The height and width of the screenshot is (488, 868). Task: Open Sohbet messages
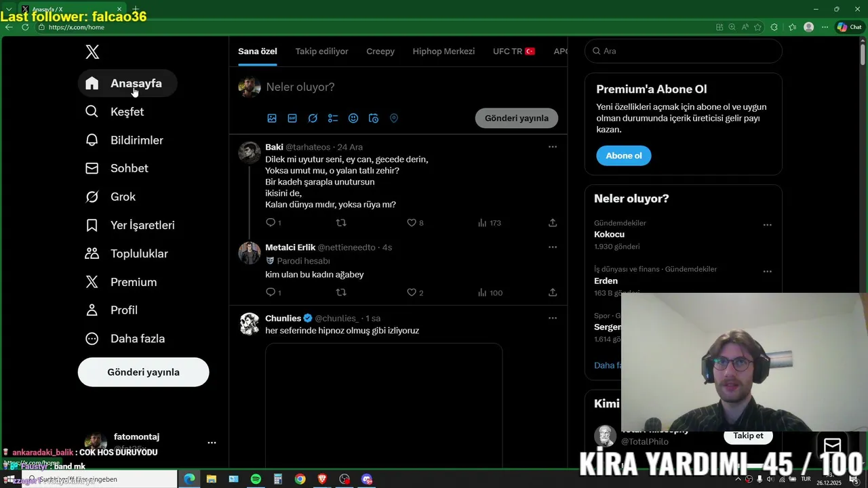tap(117, 168)
